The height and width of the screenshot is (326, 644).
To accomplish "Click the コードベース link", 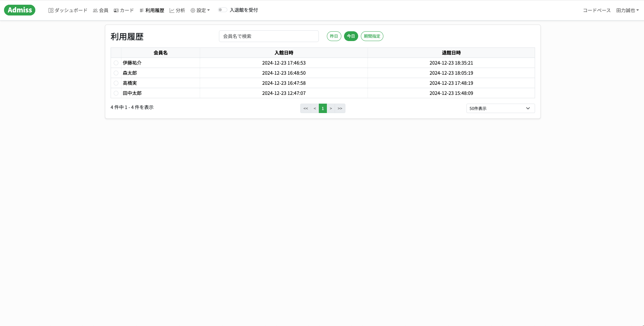I will click(x=597, y=10).
